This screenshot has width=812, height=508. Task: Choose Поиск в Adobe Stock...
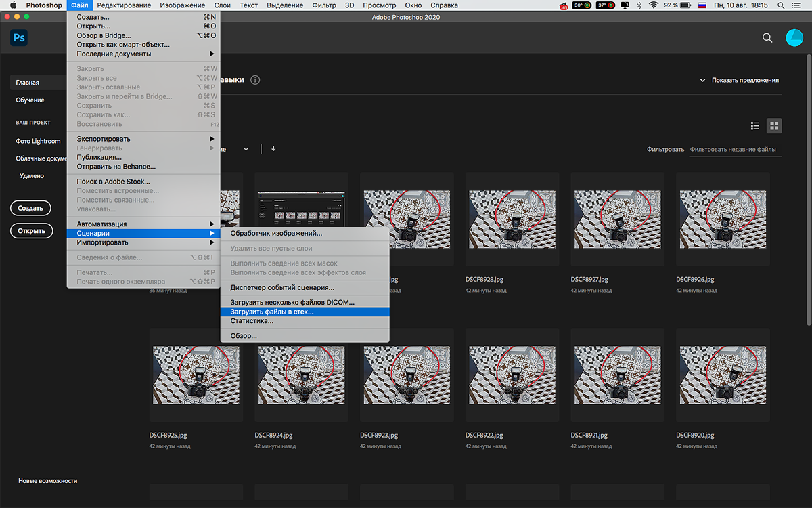143,182
